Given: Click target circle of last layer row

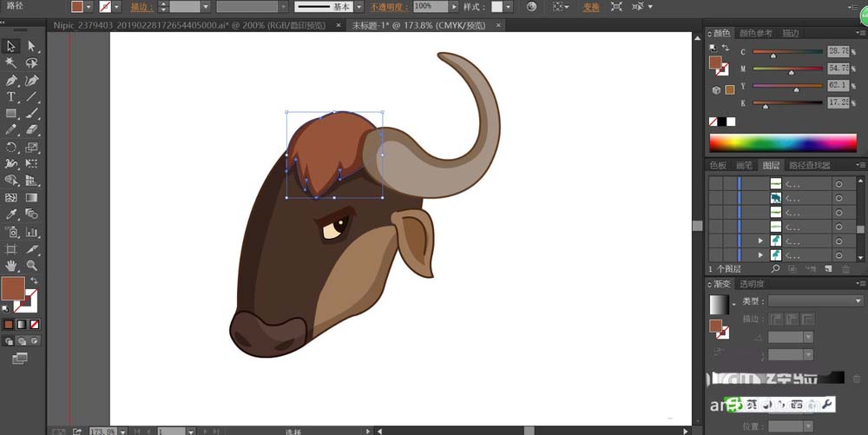Looking at the screenshot, I should pos(839,255).
